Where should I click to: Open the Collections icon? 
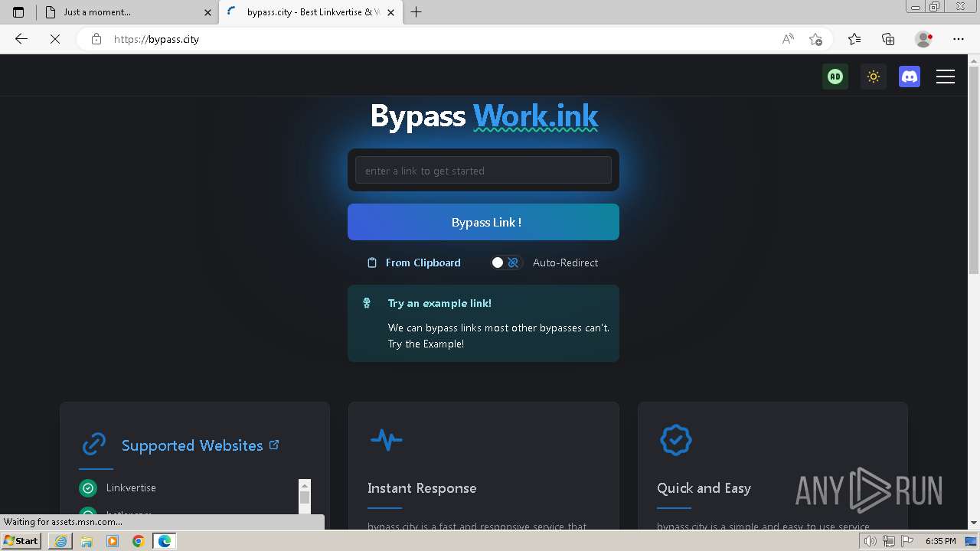[x=888, y=39]
